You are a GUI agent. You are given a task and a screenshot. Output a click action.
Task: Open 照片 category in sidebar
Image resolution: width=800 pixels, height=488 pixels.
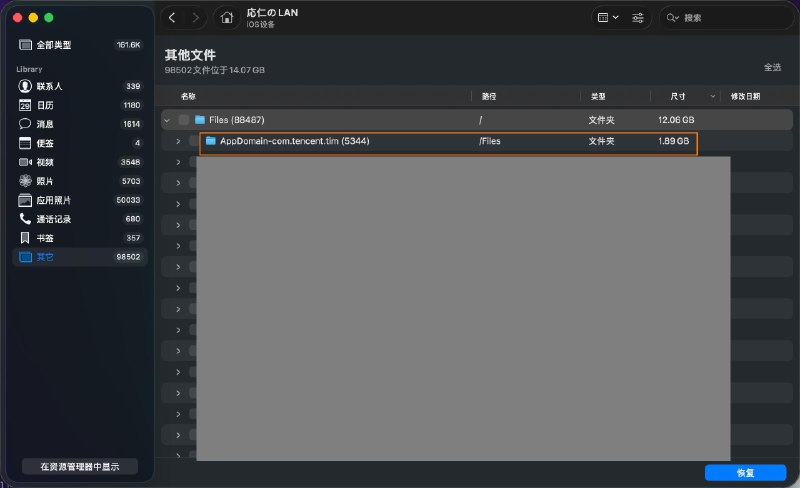pos(80,181)
